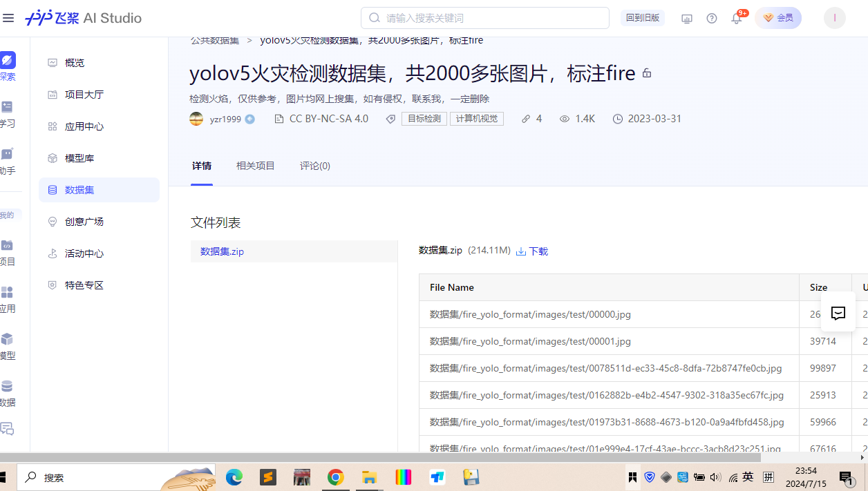Screen dimensions: 868x491
Task: Open the feedback chat floating icon
Action: 838,314
